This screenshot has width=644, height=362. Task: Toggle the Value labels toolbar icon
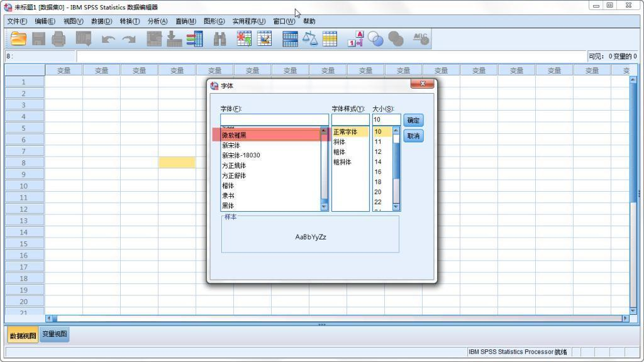356,39
